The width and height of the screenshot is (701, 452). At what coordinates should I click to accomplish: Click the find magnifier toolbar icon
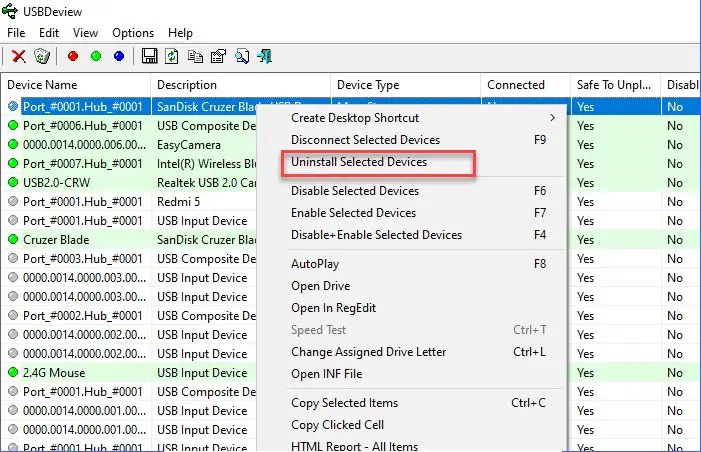pos(242,56)
